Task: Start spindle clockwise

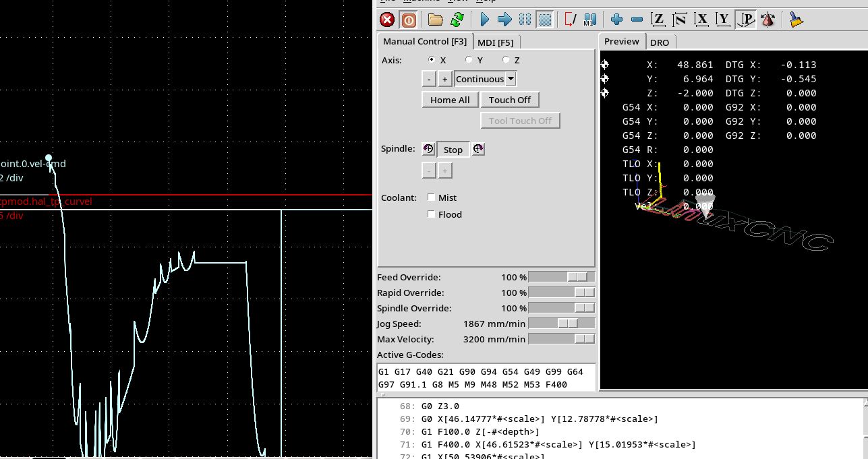Action: 478,149
